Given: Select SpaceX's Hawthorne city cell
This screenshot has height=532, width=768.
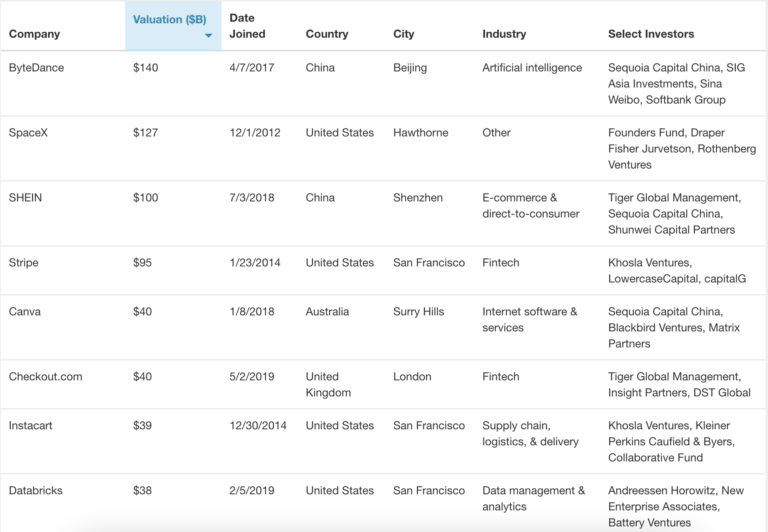Looking at the screenshot, I should (421, 133).
